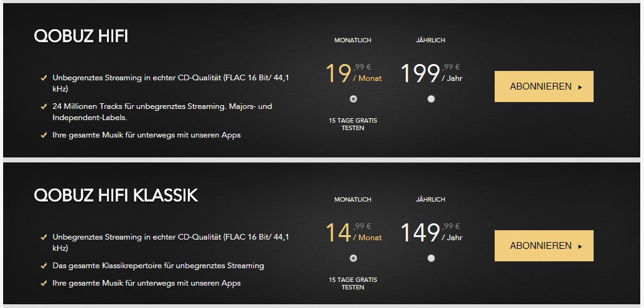644x308 pixels.
Task: Click checkmark next to Das gesamte Klassikrepertoire
Action: tap(43, 266)
